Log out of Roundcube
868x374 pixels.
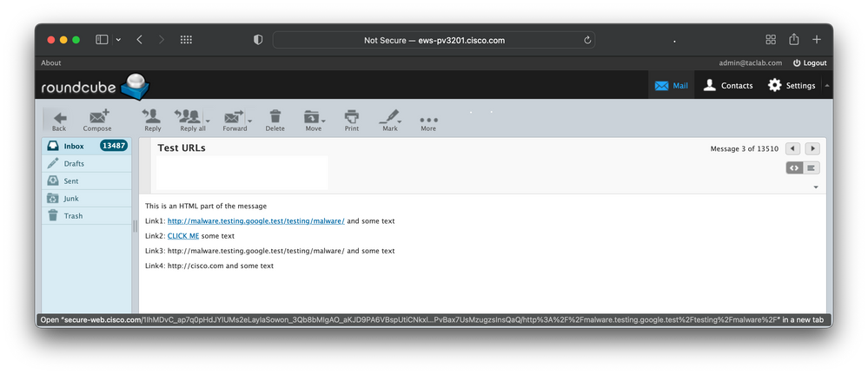tap(810, 63)
